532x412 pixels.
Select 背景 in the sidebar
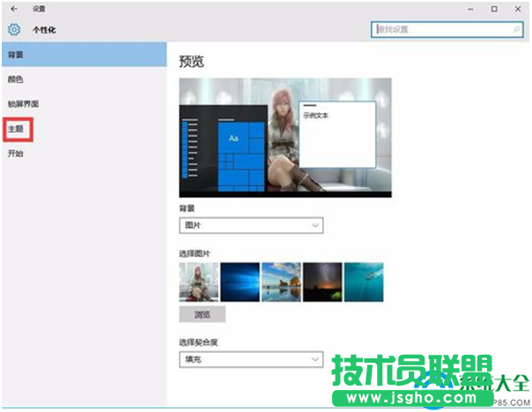tap(17, 55)
